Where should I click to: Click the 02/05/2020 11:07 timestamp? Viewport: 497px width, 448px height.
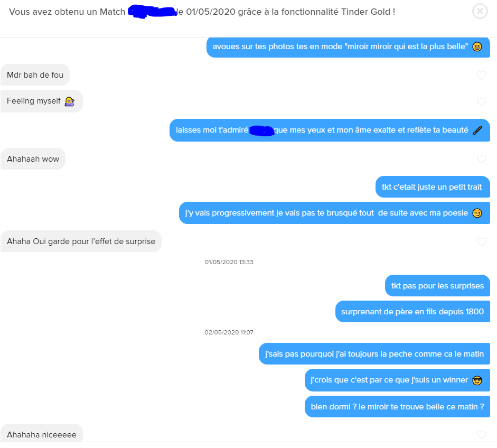pos(229,332)
